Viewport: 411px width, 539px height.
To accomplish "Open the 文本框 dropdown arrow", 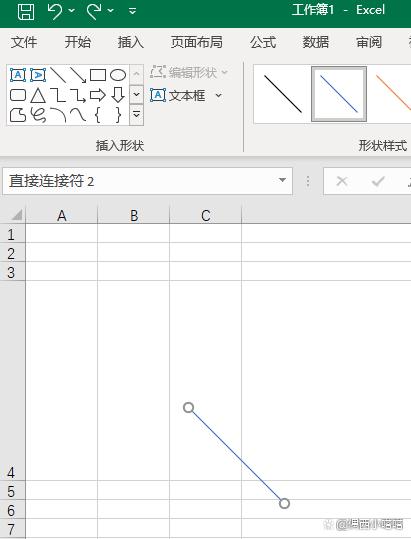I will click(219, 95).
